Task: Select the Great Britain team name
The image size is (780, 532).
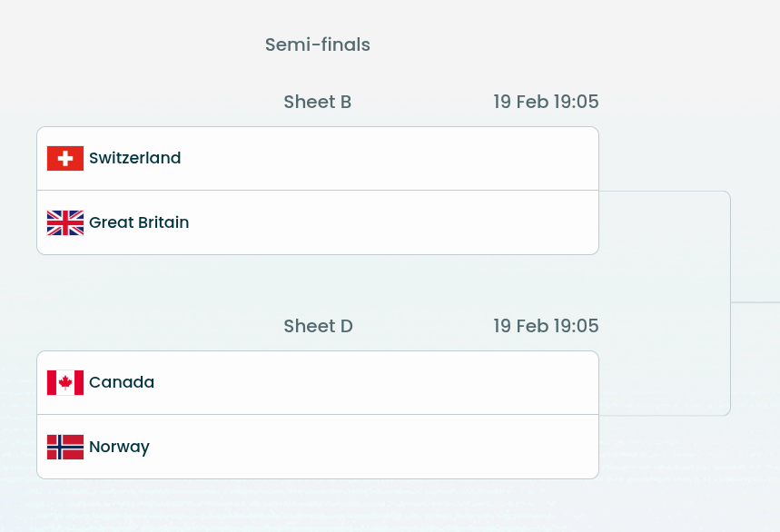Action: pos(139,222)
